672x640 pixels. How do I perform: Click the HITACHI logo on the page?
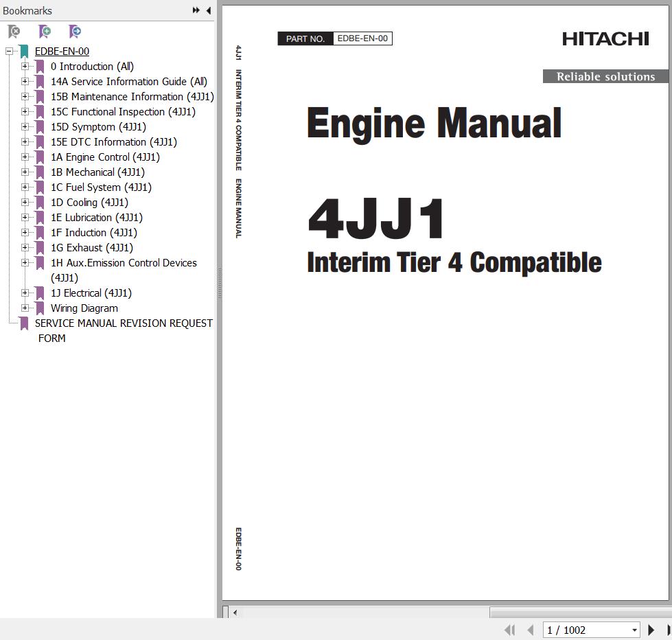coord(605,39)
